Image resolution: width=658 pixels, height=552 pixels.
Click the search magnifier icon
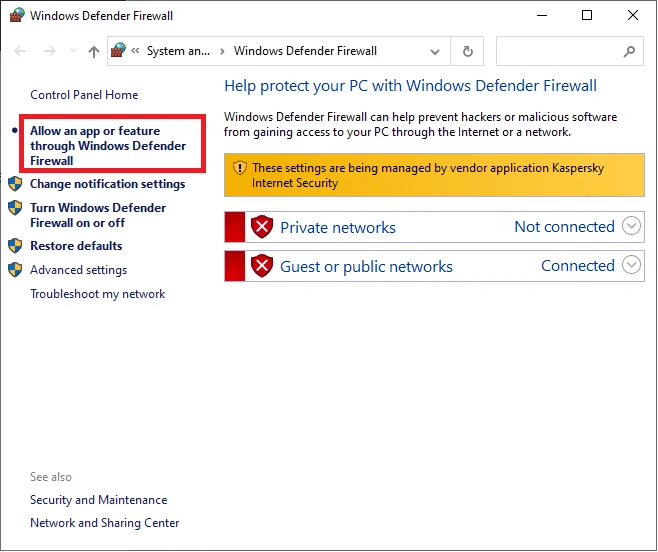pos(629,51)
